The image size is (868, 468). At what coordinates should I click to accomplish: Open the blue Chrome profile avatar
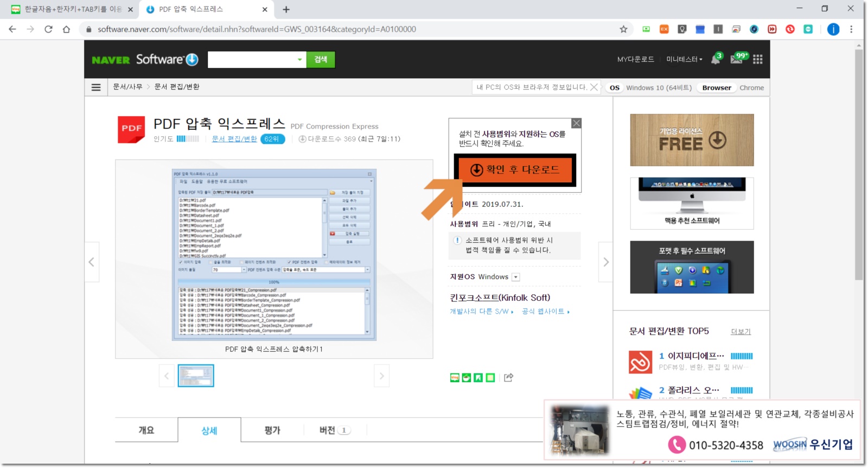coord(833,29)
